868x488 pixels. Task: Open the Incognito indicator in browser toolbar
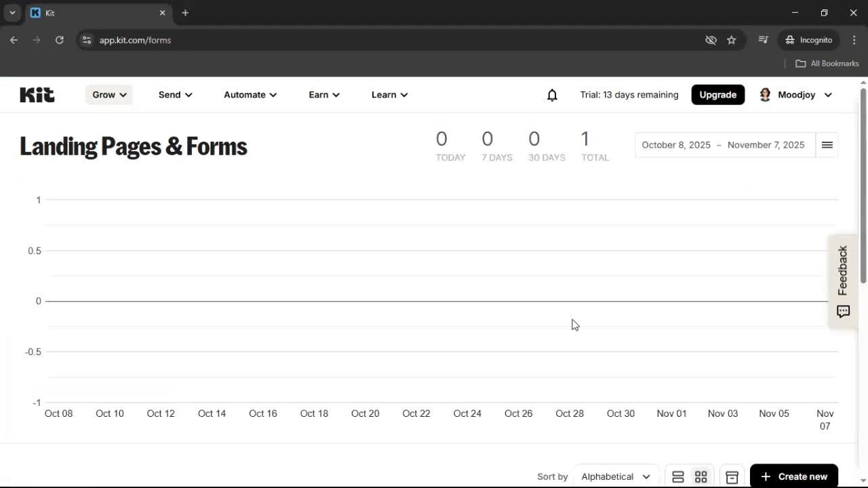(x=808, y=40)
